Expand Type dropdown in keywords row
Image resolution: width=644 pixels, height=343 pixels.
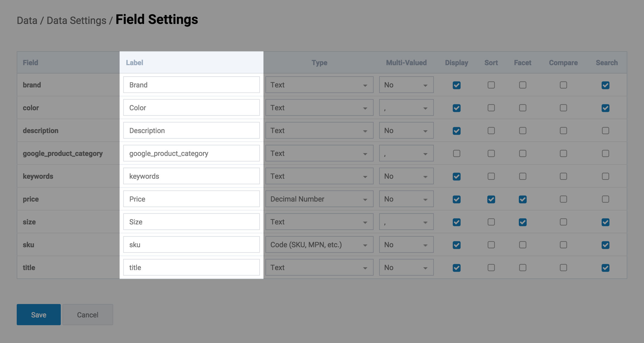click(319, 176)
